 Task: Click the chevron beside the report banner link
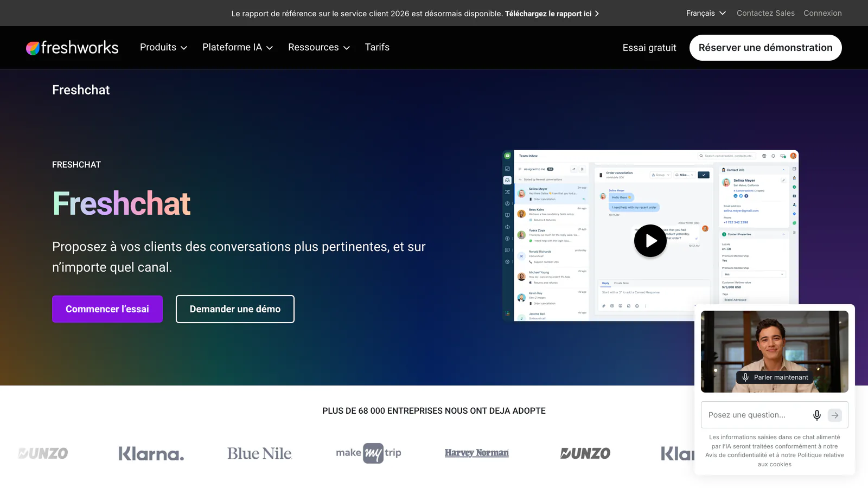pyautogui.click(x=597, y=14)
